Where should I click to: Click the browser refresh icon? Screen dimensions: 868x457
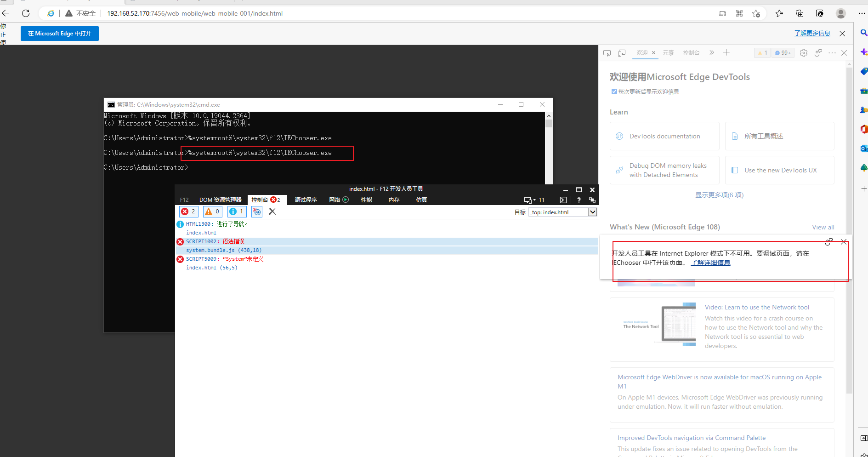tap(26, 13)
